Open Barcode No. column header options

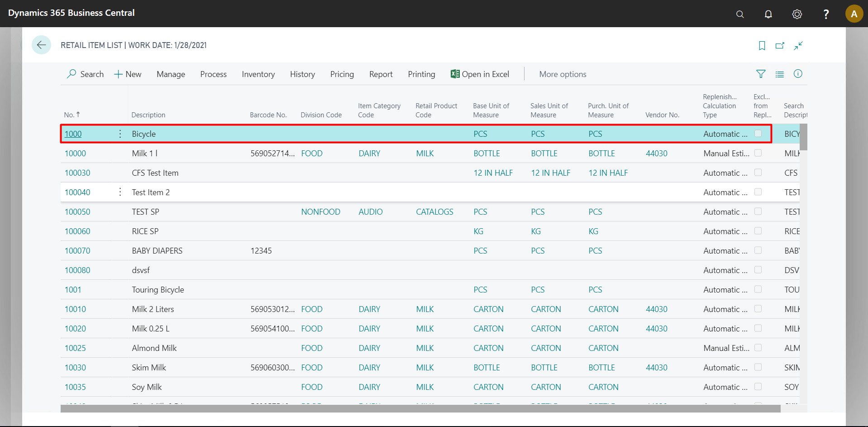[268, 115]
